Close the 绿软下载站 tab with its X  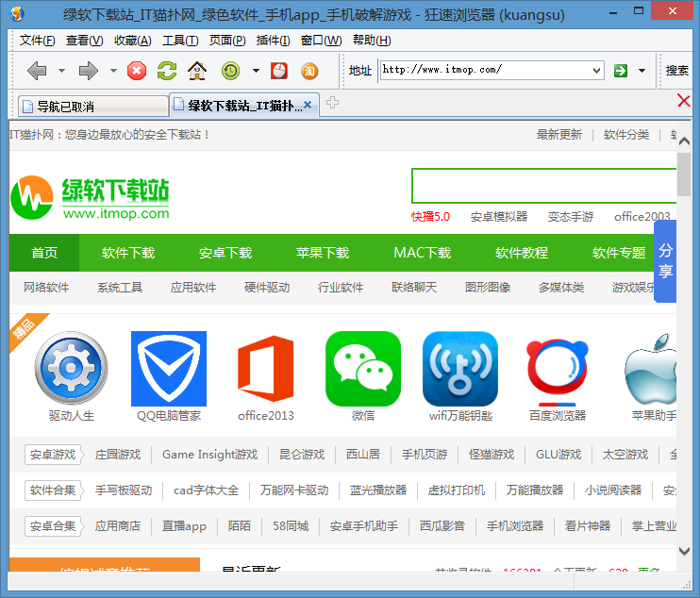click(308, 105)
